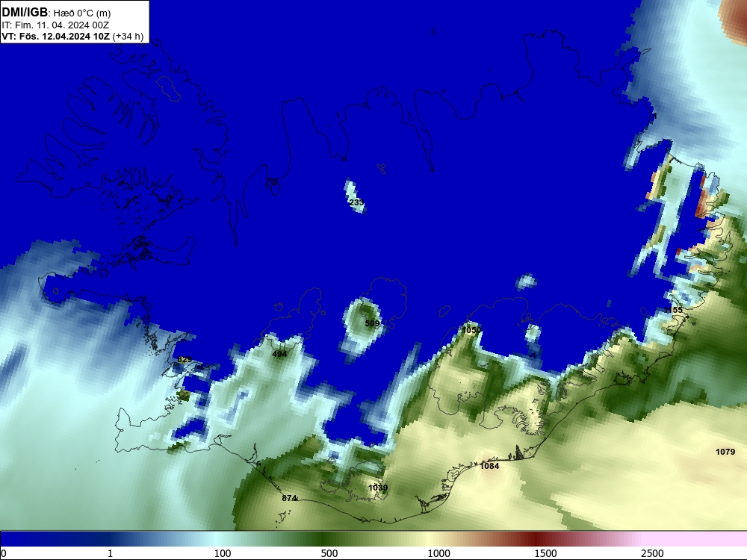Click the 'VT: Fös. 12.04.2024 10Z (+34 h)' line
This screenshot has height=560, width=747.
click(x=72, y=36)
